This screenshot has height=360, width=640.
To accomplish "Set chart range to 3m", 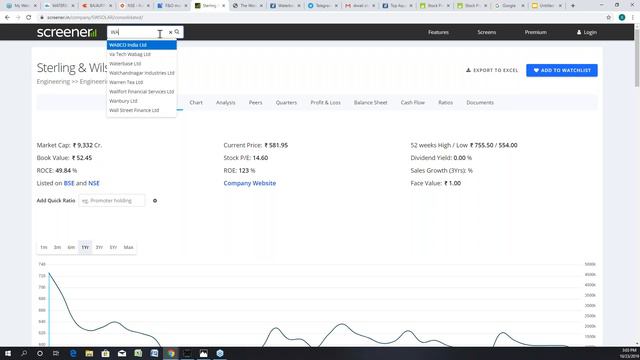I will (x=58, y=247).
